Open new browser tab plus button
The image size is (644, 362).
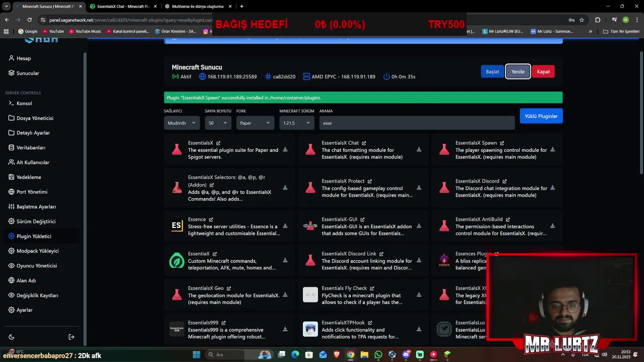click(242, 7)
